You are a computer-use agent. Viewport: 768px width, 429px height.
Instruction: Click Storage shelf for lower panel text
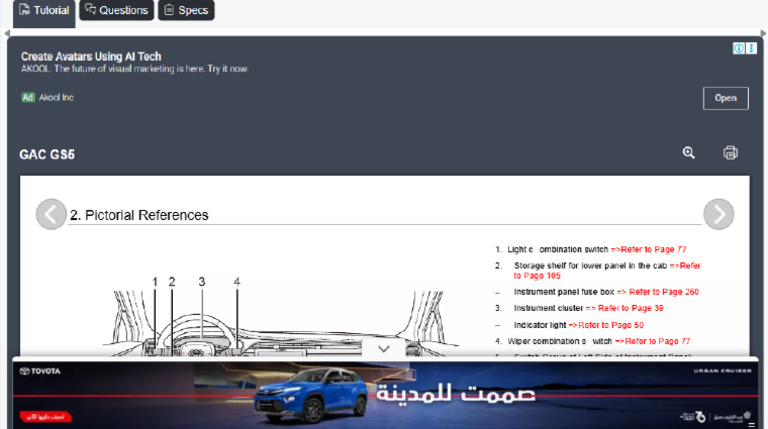[x=590, y=265]
